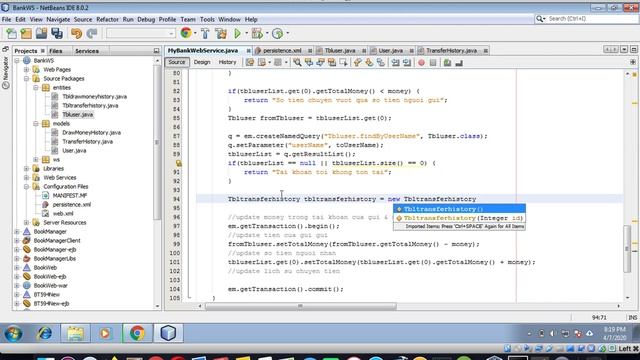This screenshot has width=640, height=360.
Task: Open the project configuration combo box
Action: click(141, 33)
